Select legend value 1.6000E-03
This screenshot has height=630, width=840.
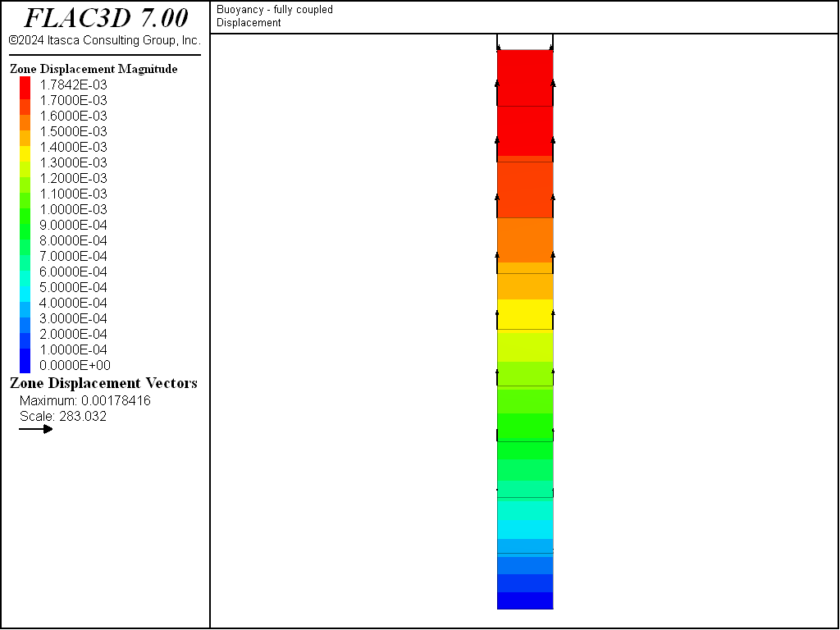(73, 116)
